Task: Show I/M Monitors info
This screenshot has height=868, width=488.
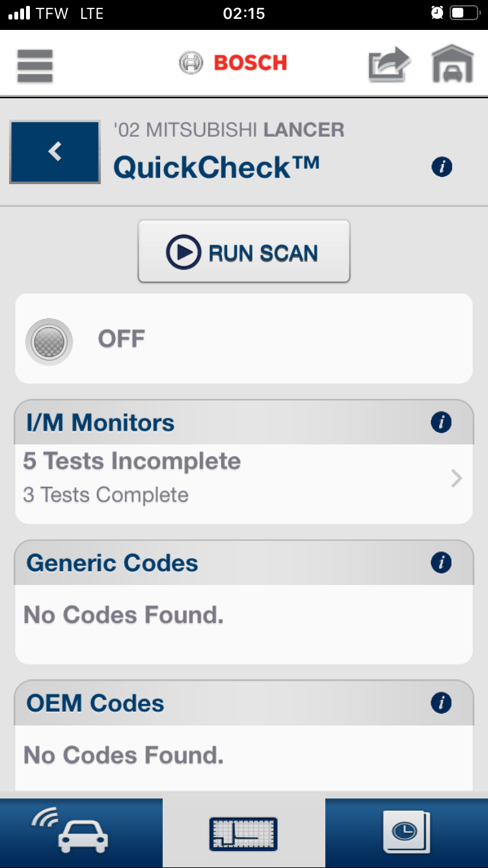Action: pyautogui.click(x=441, y=422)
